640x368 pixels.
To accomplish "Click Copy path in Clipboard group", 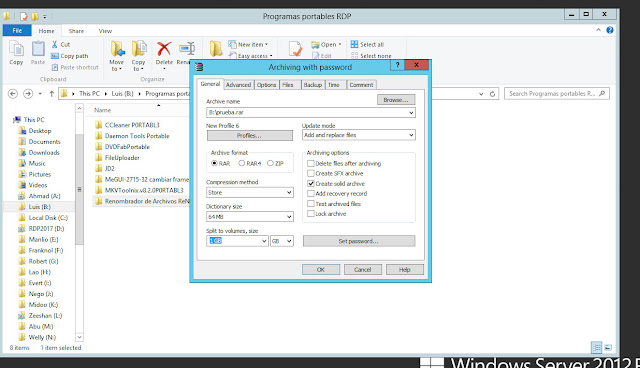I will [x=69, y=56].
